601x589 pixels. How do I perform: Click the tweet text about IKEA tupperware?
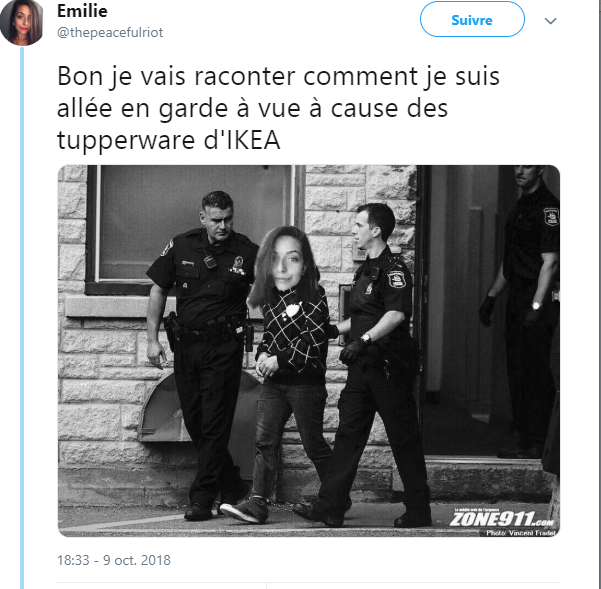tap(278, 108)
